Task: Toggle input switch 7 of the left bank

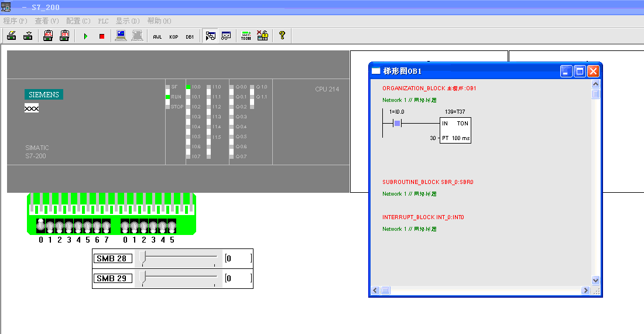Action: click(106, 226)
